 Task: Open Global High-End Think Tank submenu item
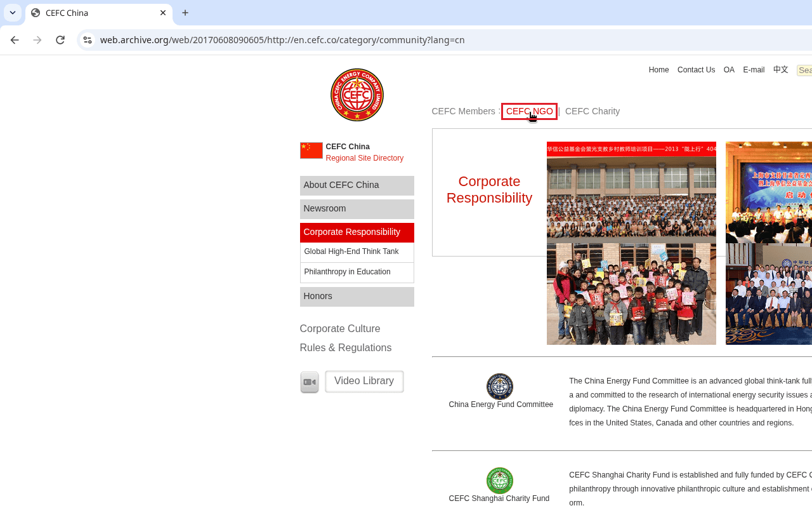point(357,252)
